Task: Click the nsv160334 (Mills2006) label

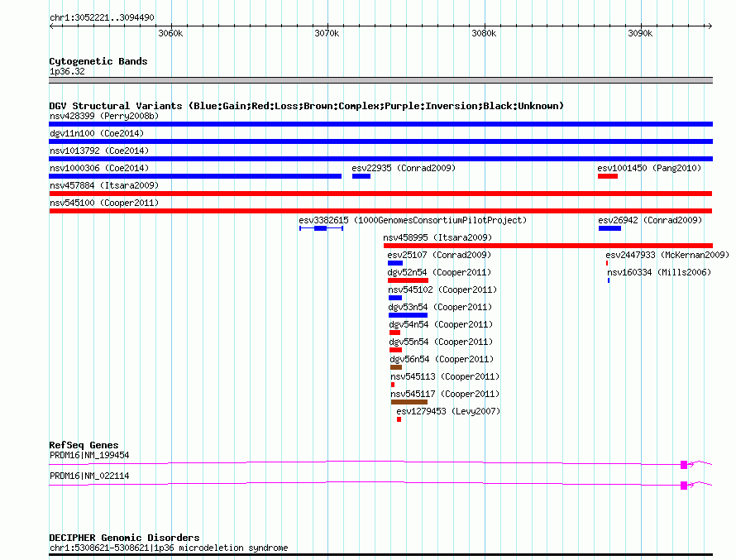Action: coord(659,272)
